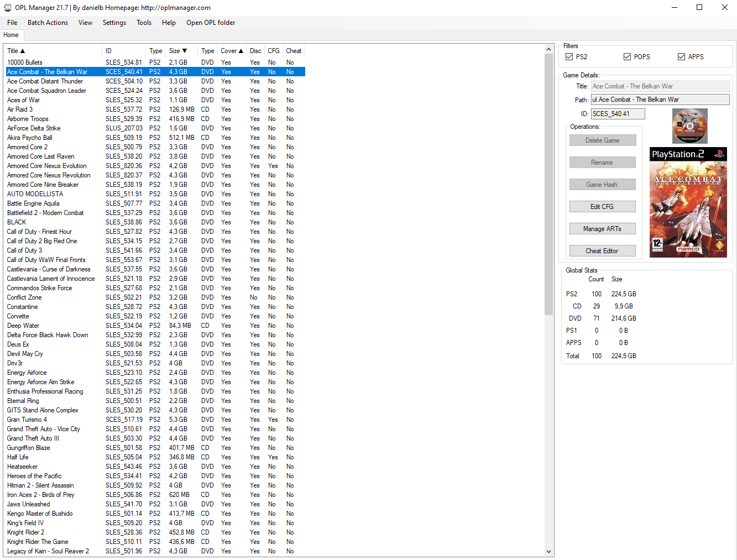
Task: Toggle the POPS filter checkbox
Action: [x=627, y=56]
